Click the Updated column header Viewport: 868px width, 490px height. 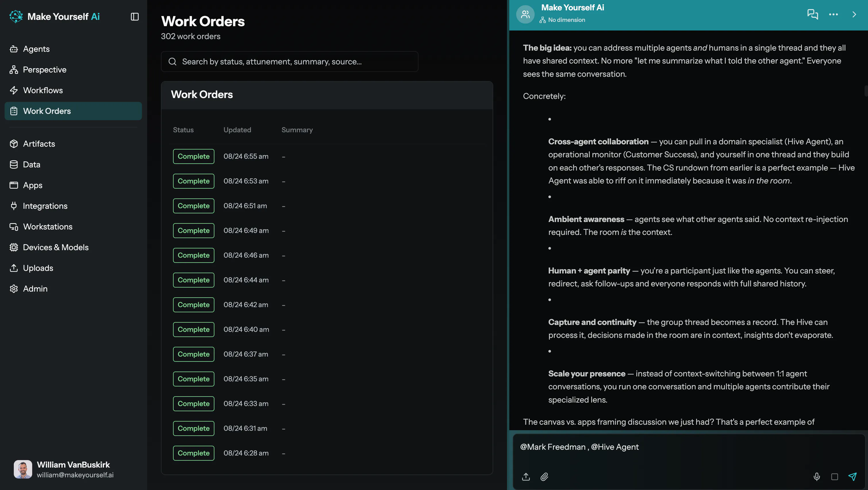tap(237, 130)
